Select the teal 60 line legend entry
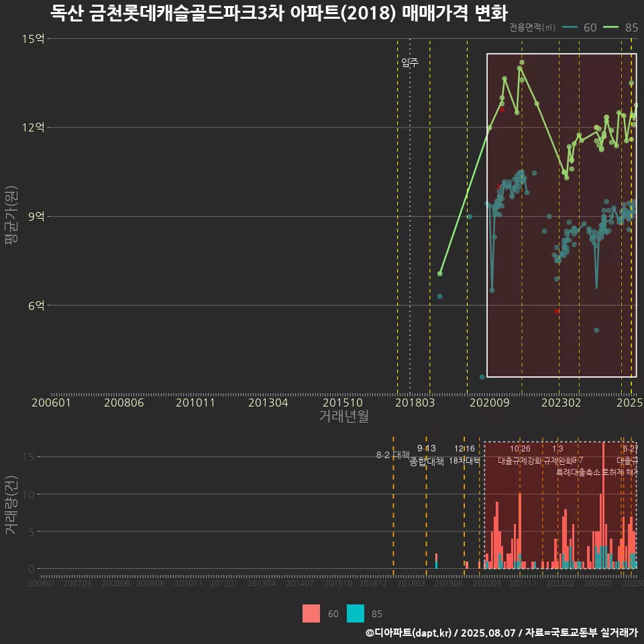Image resolution: width=644 pixels, height=644 pixels. pos(579,28)
